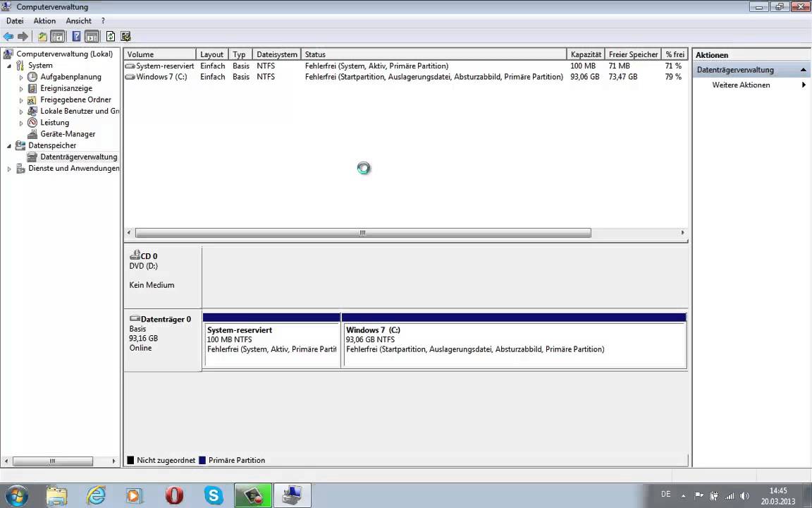This screenshot has width=812, height=508.
Task: Click the Geräte-Manager icon
Action: (x=32, y=134)
